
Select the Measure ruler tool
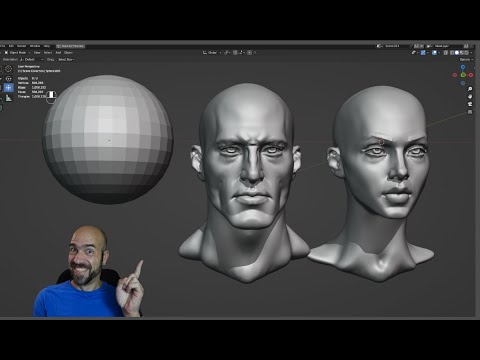tap(9, 98)
